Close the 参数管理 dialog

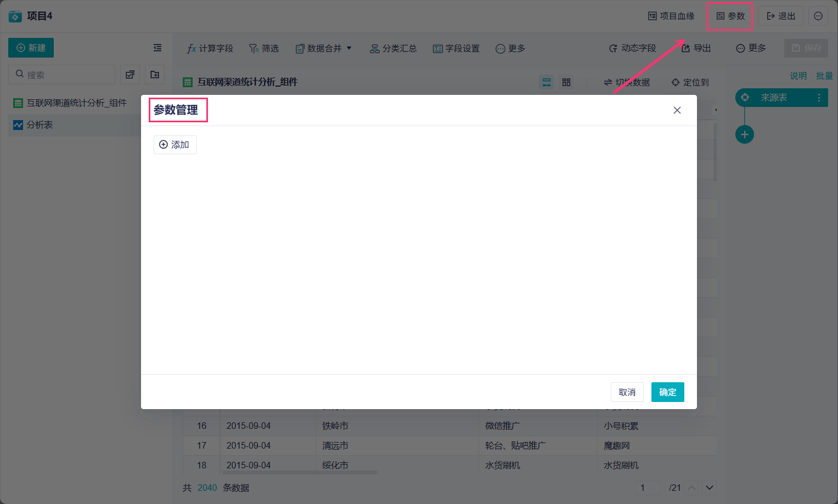pos(677,110)
